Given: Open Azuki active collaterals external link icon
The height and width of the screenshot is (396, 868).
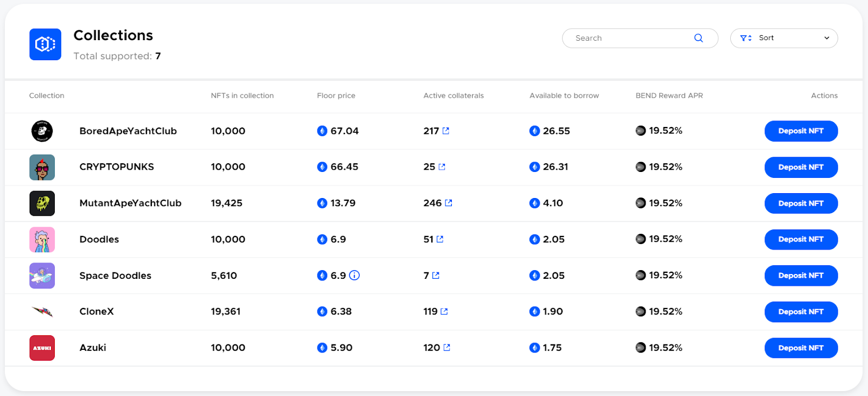Looking at the screenshot, I should click(x=447, y=348).
